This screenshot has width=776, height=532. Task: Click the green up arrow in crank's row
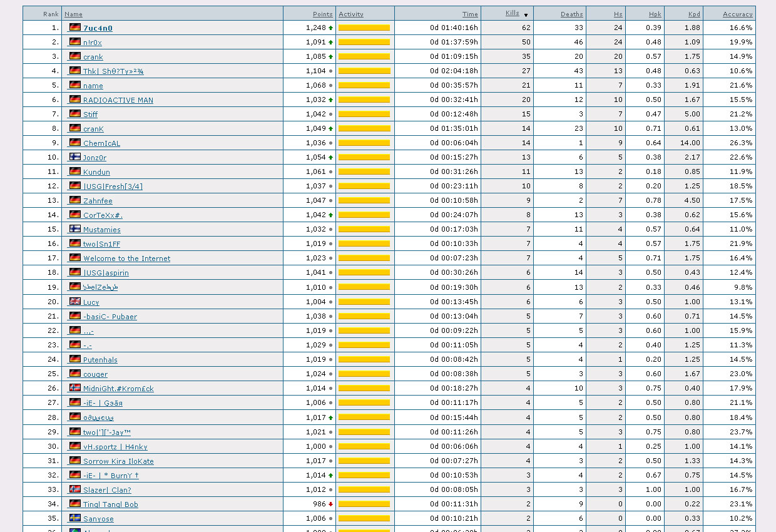330,56
